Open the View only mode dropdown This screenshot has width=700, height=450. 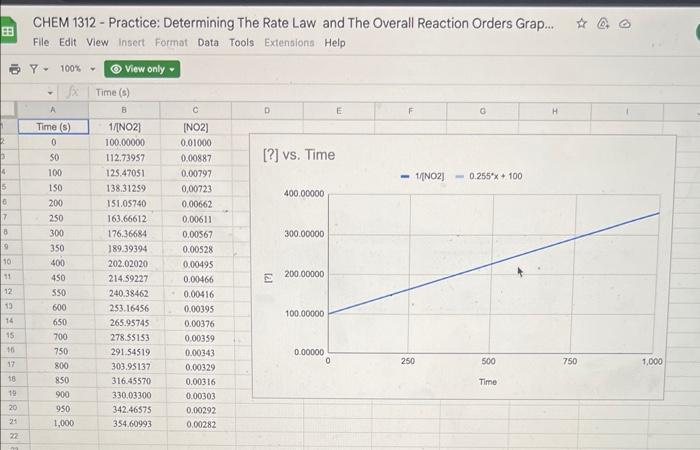point(142,69)
